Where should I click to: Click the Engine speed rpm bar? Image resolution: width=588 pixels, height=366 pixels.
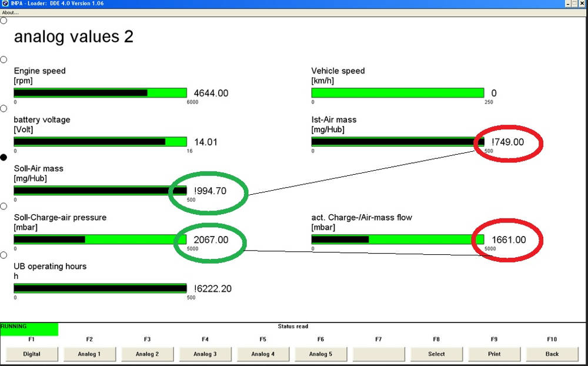coord(100,93)
